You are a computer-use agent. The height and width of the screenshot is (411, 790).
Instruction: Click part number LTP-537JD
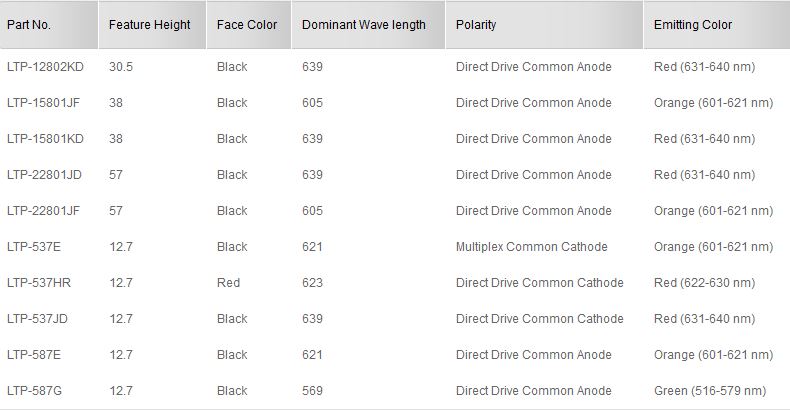tap(38, 319)
